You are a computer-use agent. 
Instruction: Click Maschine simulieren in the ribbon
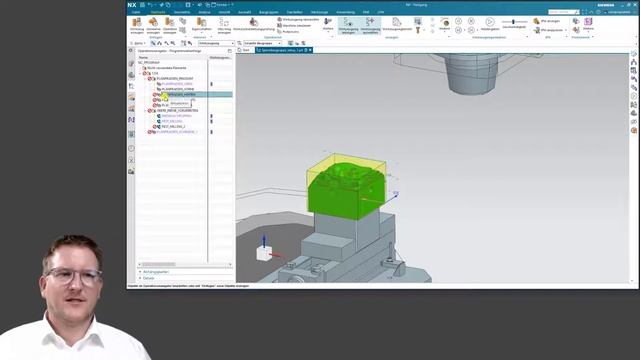click(x=294, y=25)
